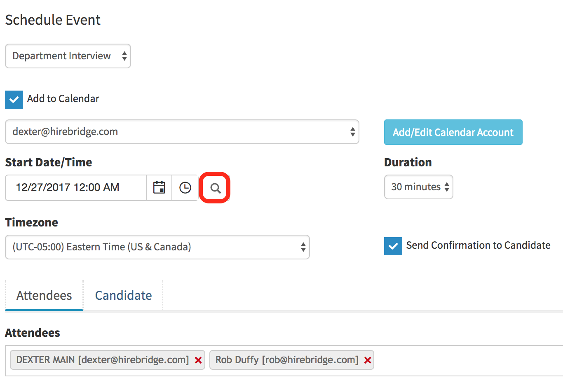
Task: Open the 30 minutes Duration dropdown
Action: click(418, 187)
